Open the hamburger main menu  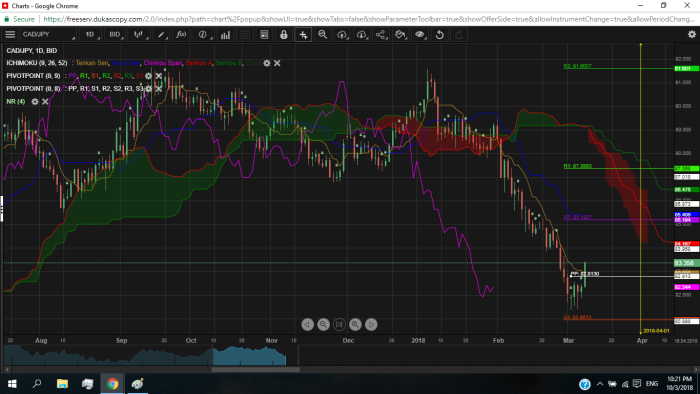[10, 34]
